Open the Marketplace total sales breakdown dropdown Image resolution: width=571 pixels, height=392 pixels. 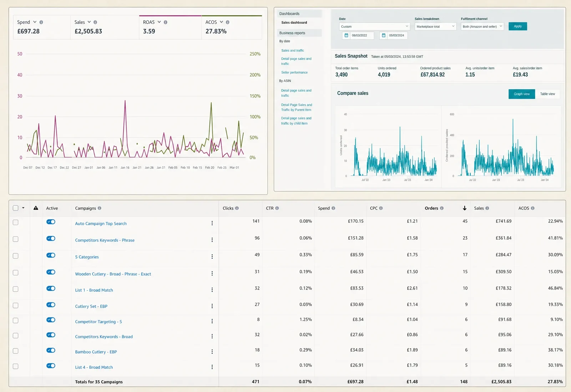[436, 26]
